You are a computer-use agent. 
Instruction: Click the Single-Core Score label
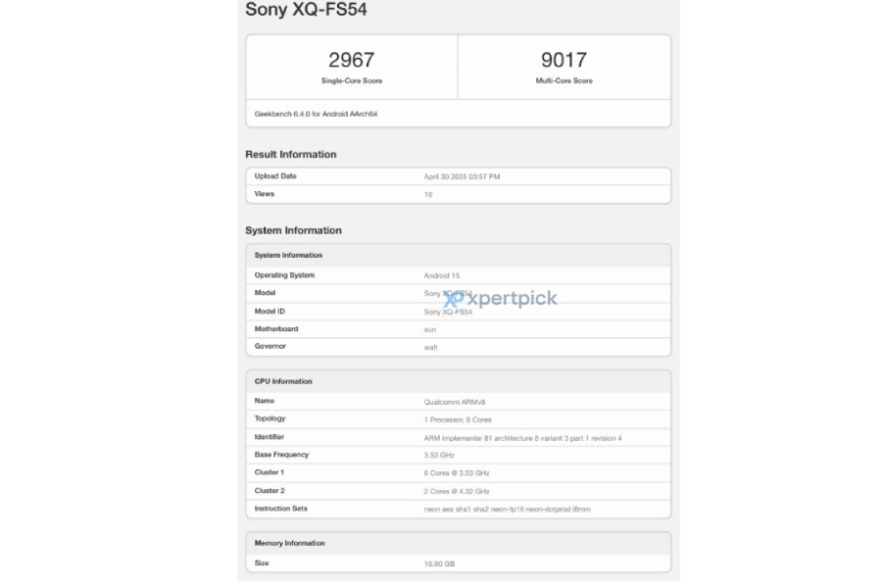(x=351, y=80)
